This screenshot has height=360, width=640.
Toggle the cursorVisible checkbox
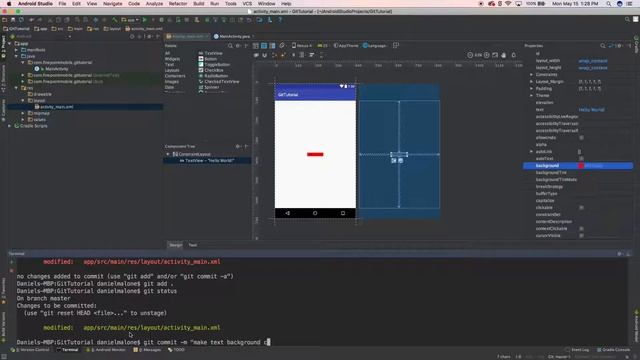click(581, 236)
